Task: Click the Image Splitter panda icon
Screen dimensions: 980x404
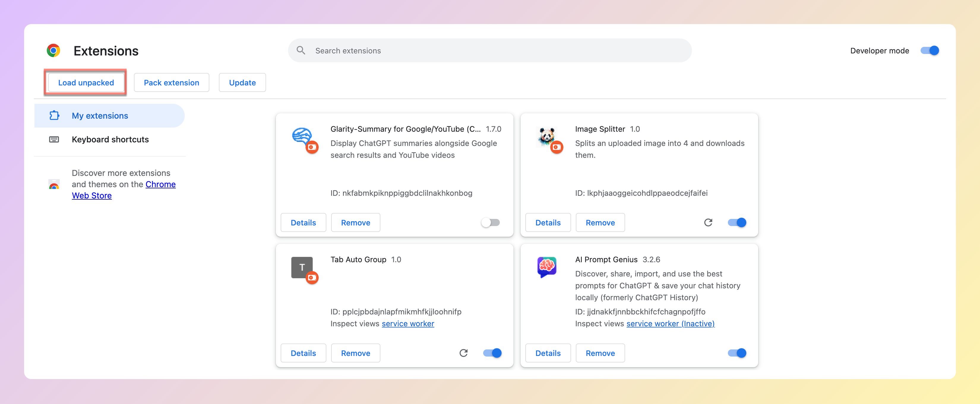Action: click(x=547, y=136)
